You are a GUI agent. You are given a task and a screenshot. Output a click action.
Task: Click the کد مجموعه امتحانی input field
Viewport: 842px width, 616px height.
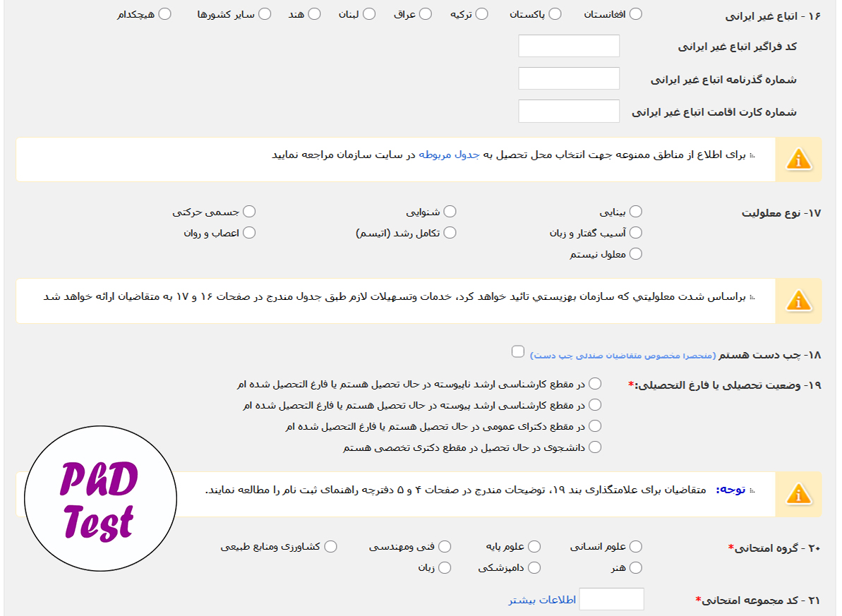pos(612,599)
